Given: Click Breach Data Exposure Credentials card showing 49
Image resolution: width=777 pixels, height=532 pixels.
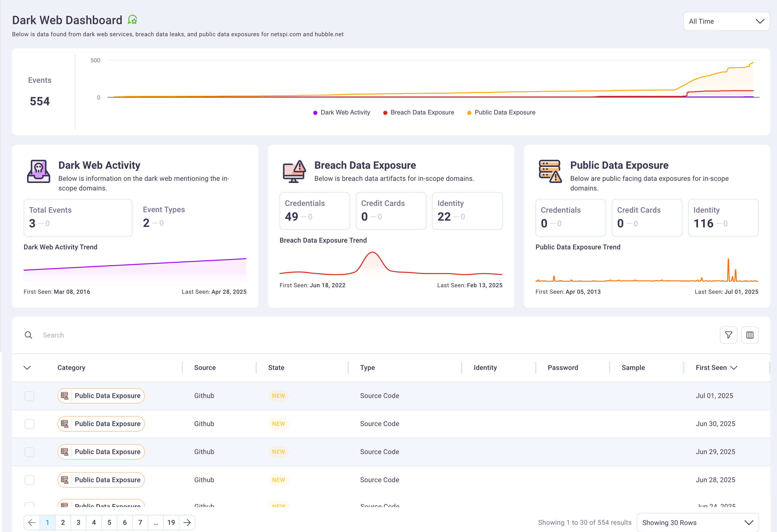Looking at the screenshot, I should (315, 211).
